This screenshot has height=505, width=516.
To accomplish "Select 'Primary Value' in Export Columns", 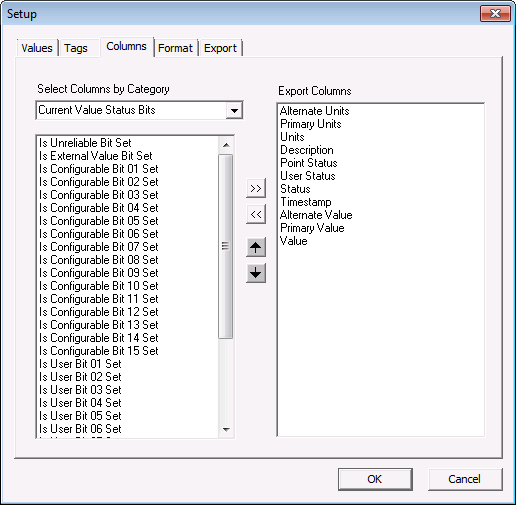I will [312, 228].
